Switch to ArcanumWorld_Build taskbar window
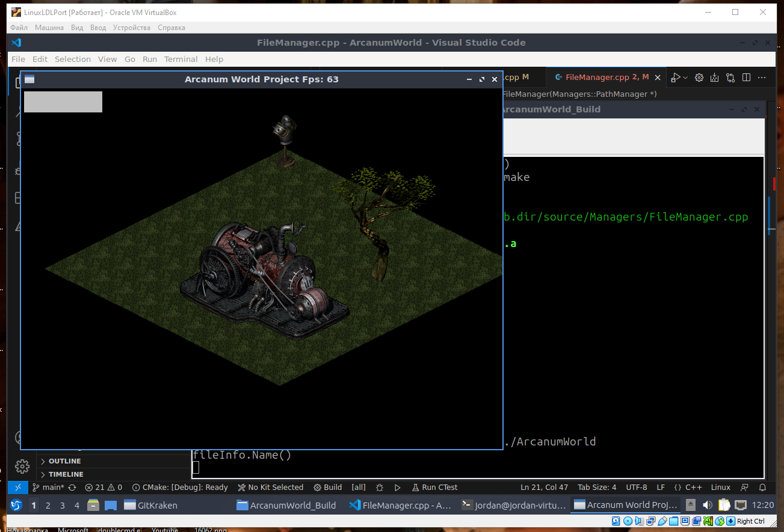784x532 pixels. 290,506
